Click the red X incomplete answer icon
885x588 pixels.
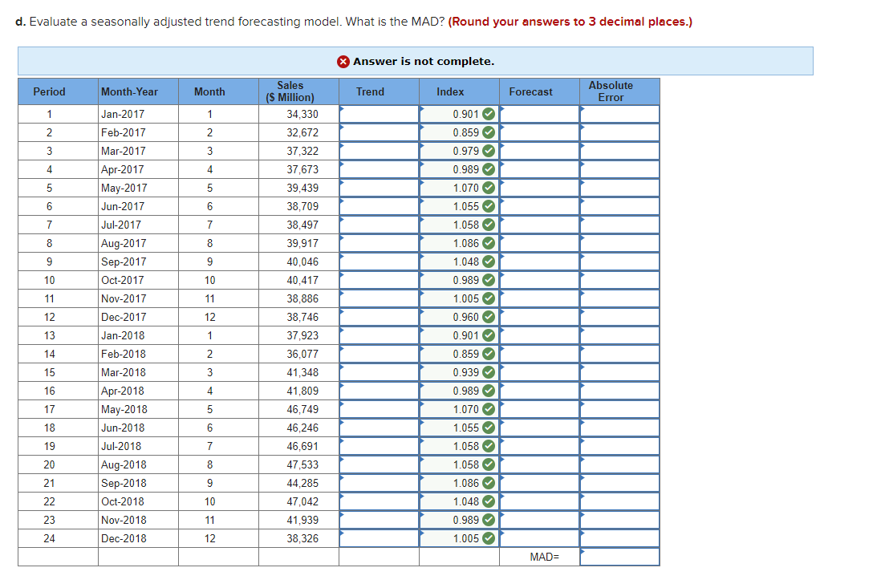(x=343, y=62)
